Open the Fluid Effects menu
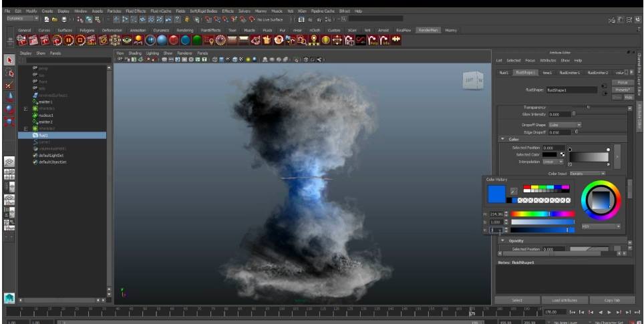Screen dimensions: 644x324 point(136,11)
